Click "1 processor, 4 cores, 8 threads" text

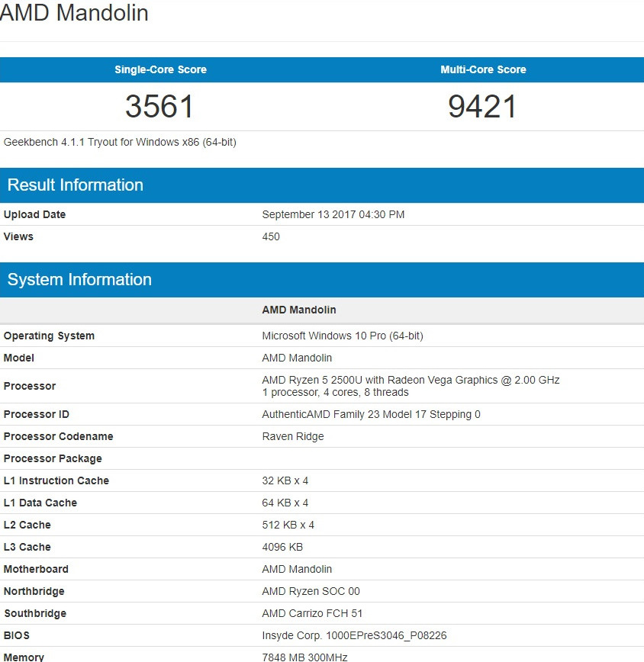pyautogui.click(x=335, y=392)
